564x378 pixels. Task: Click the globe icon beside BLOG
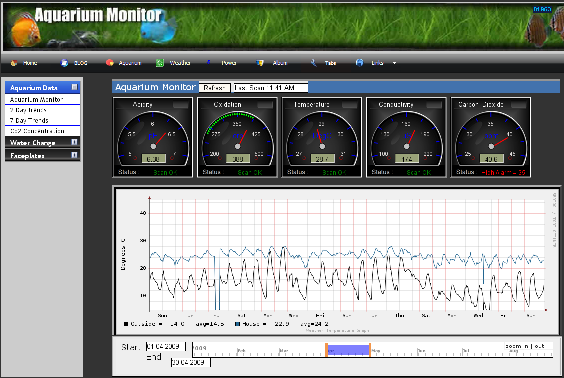(x=64, y=63)
